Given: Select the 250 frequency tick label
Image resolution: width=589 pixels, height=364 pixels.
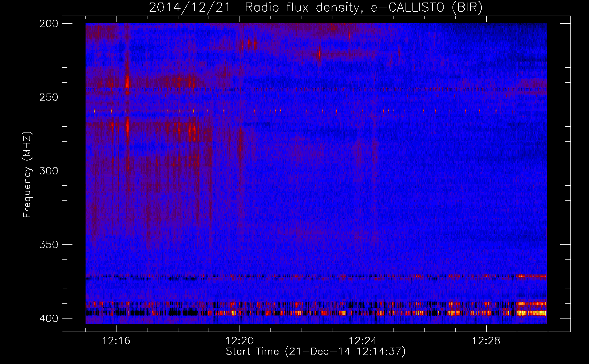Looking at the screenshot, I should 49,97.
